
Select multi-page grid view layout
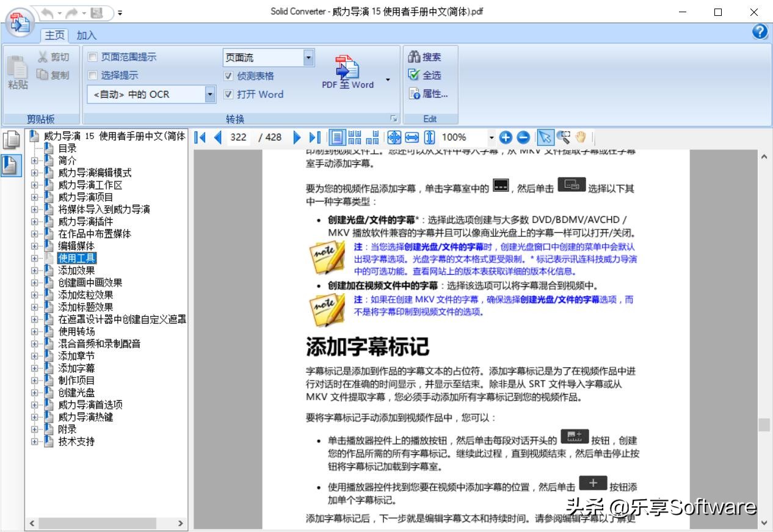click(355, 137)
